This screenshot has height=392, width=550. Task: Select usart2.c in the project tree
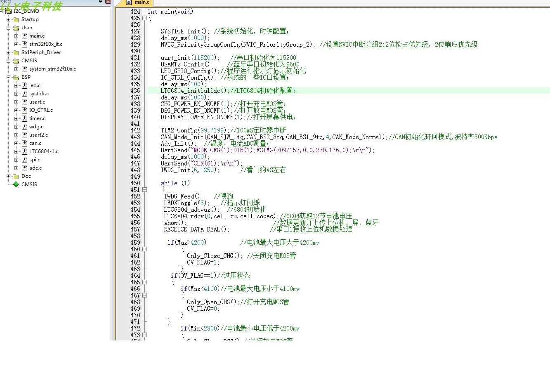[x=38, y=135]
